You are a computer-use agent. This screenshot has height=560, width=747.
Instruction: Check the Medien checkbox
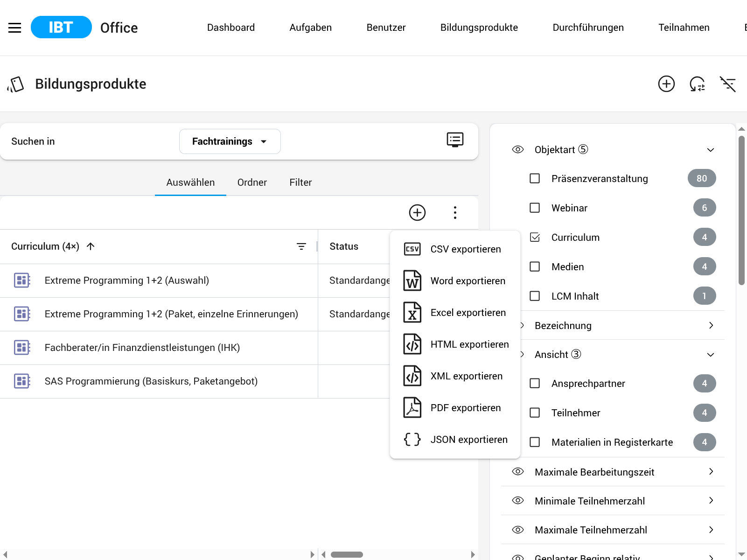click(x=535, y=266)
